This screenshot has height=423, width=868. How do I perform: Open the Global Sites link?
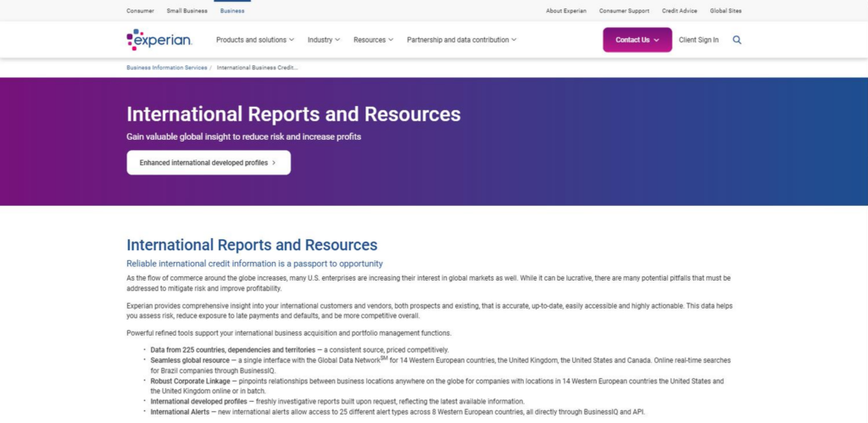pos(726,10)
